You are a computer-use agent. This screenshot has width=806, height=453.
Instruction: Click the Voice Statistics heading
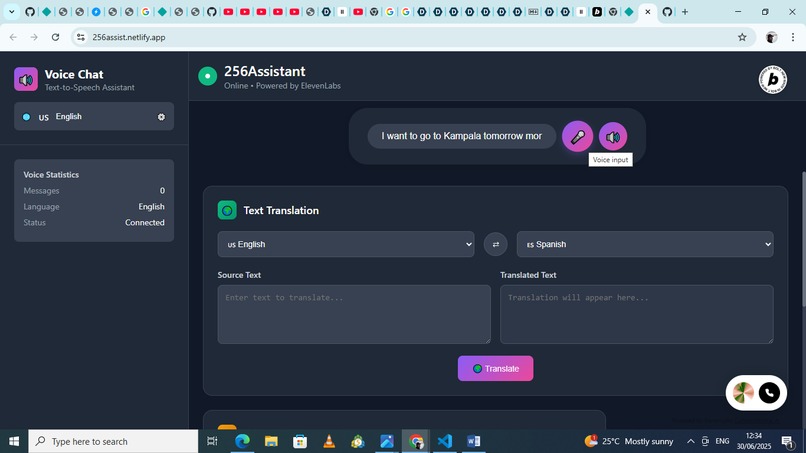(51, 175)
